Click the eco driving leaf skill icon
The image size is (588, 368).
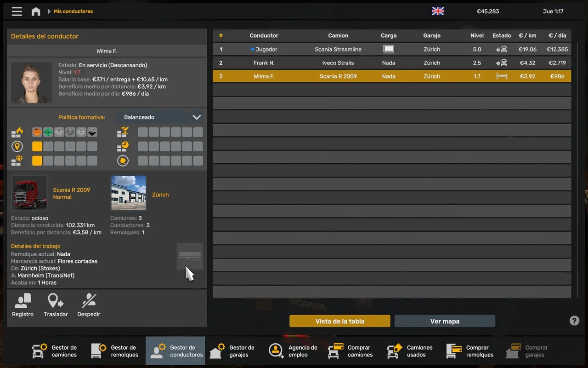123,161
